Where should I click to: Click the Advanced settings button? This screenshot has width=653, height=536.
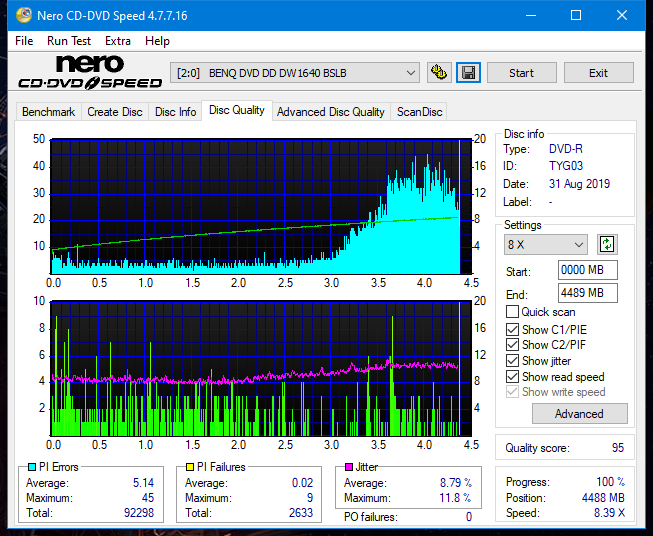579,414
